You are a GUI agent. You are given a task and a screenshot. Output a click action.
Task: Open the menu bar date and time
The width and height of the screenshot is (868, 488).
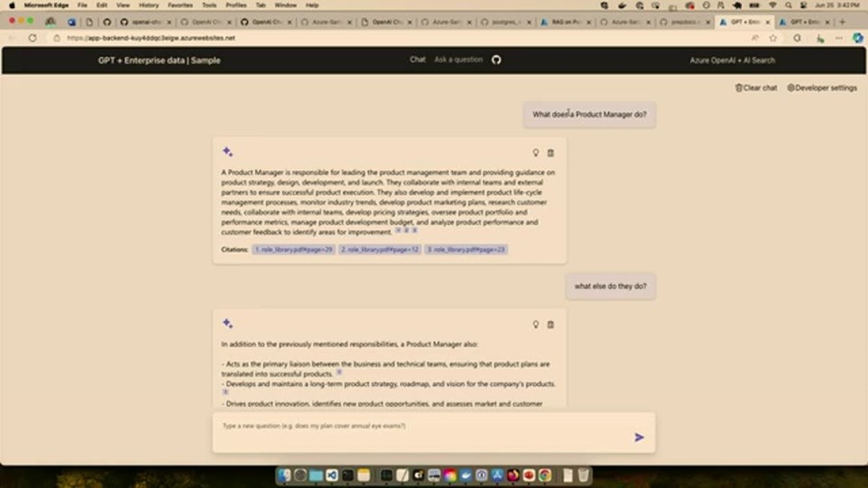click(x=838, y=5)
